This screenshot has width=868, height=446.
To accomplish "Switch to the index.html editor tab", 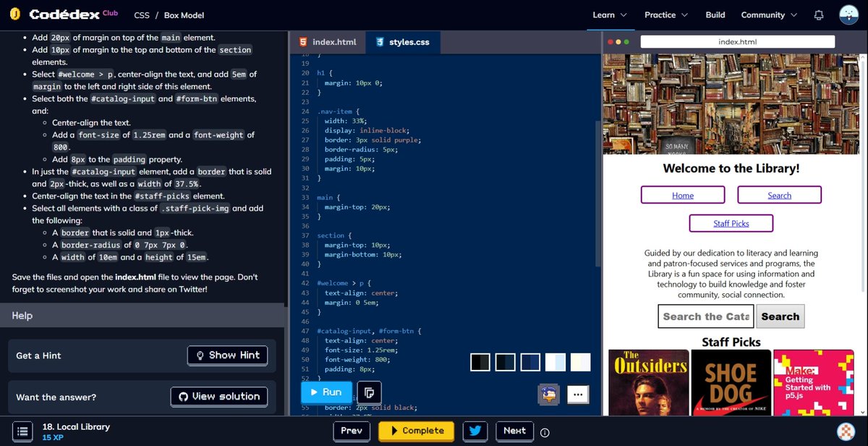I will (327, 42).
